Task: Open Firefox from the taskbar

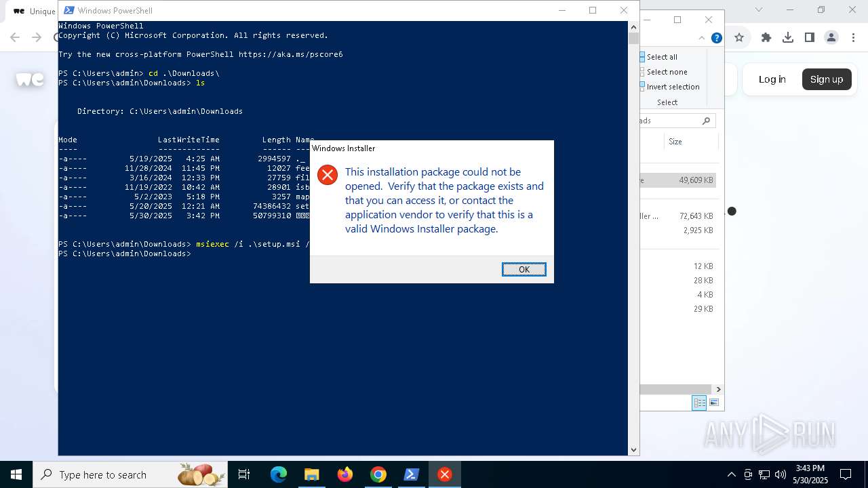Action: tap(345, 474)
